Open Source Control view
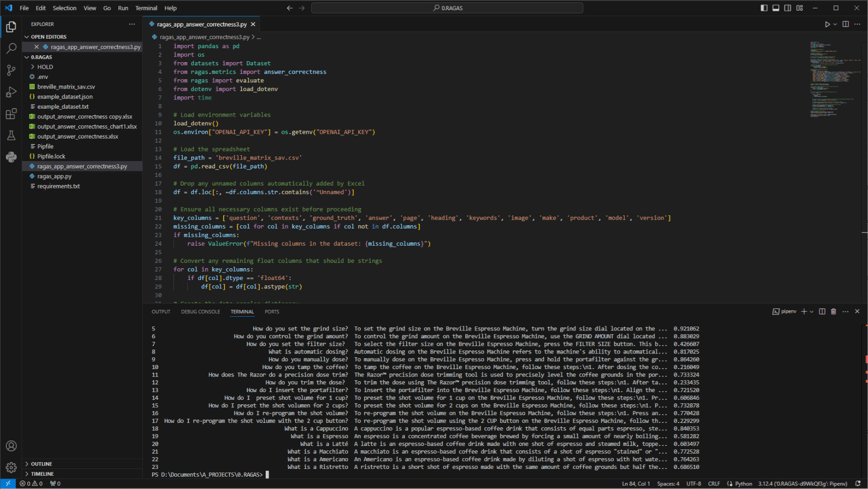 11,70
